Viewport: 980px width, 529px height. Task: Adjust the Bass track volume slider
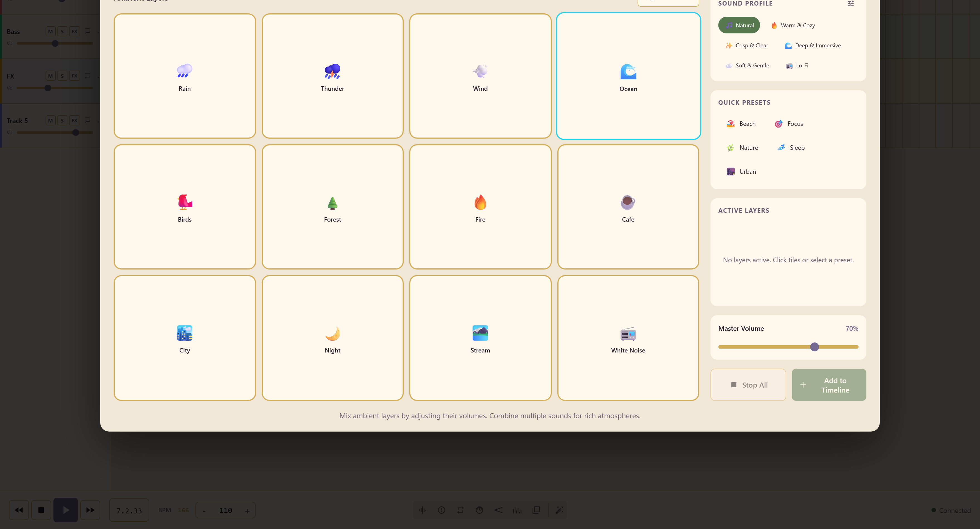tap(55, 43)
